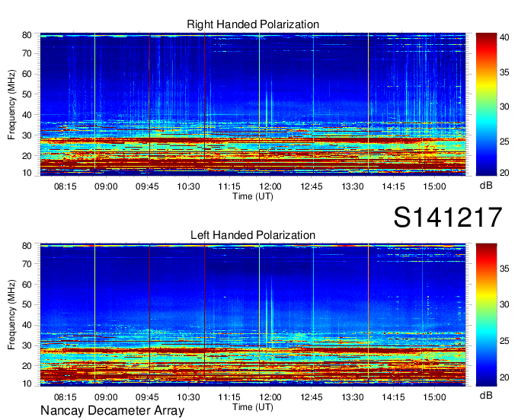The image size is (518, 420).
Task: Click 15:00 time tick under Right Handed plot
Action: (434, 186)
